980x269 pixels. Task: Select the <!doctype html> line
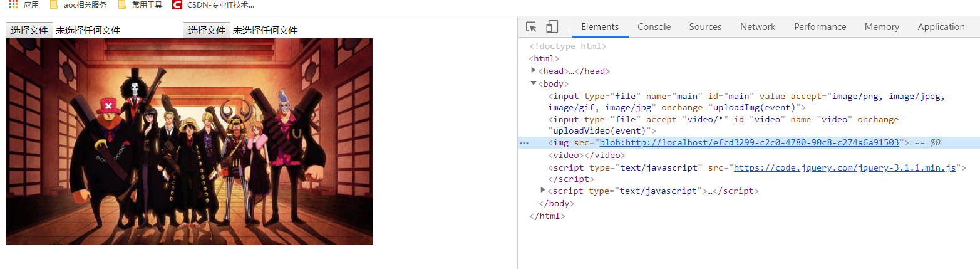(568, 46)
